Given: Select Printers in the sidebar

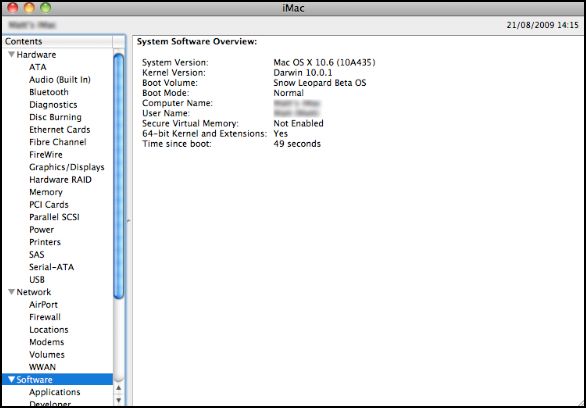Looking at the screenshot, I should [45, 242].
